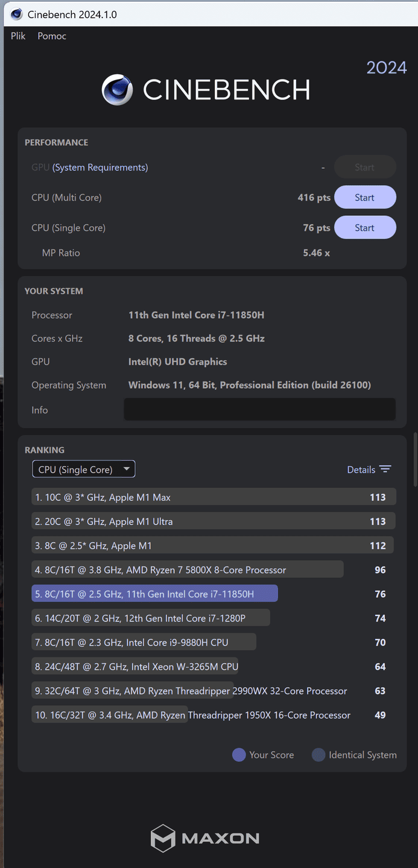The image size is (418, 868).
Task: Click the Your Score legend circle
Action: [x=239, y=755]
